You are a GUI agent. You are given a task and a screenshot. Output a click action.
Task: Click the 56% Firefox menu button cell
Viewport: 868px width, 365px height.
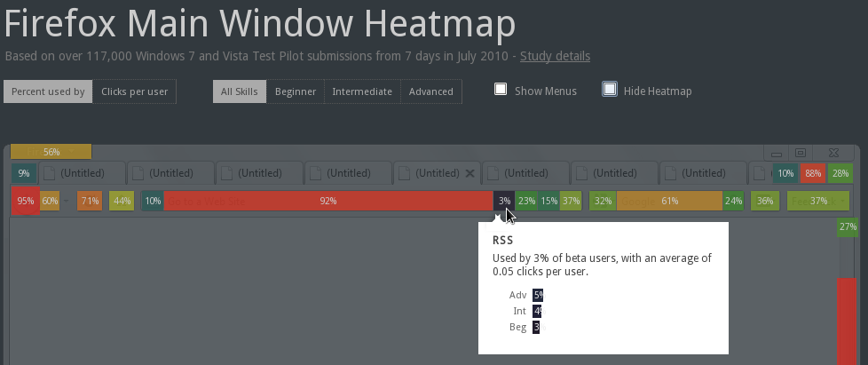(51, 152)
